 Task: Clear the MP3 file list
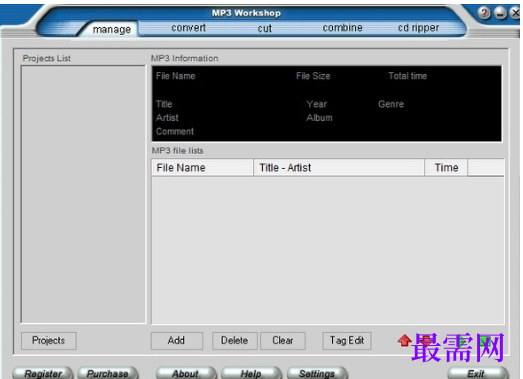coord(283,341)
